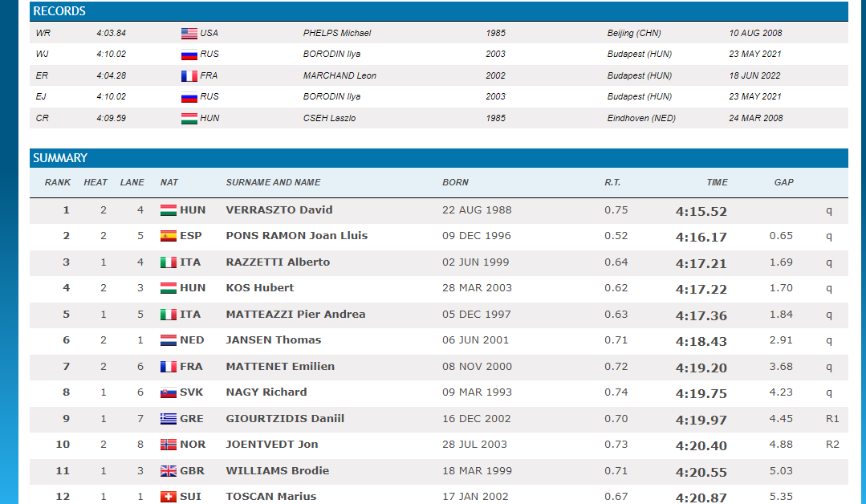This screenshot has height=504, width=866.
Task: Open VERRASZTO David's athlete entry
Action: click(279, 210)
